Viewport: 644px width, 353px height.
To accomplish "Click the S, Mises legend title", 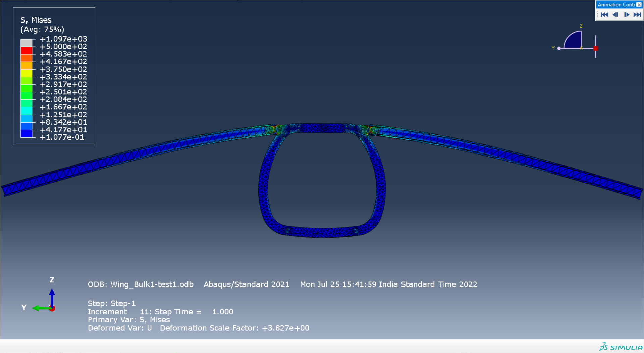I will [x=36, y=20].
